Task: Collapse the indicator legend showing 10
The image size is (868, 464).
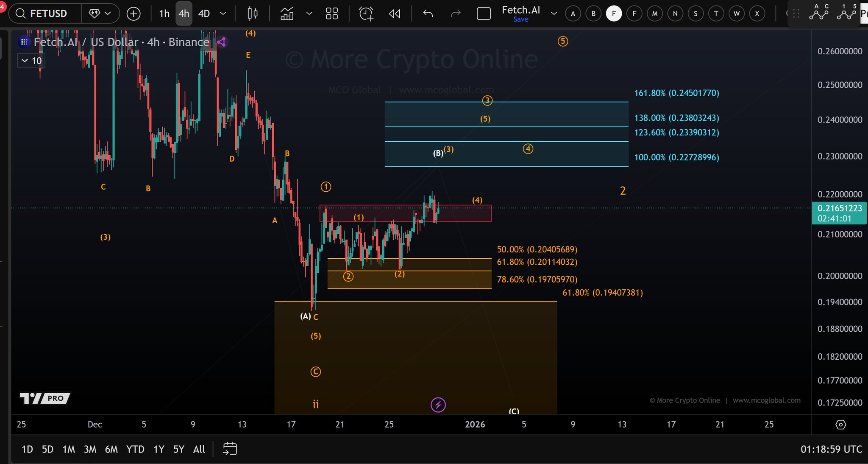Action: click(x=25, y=61)
